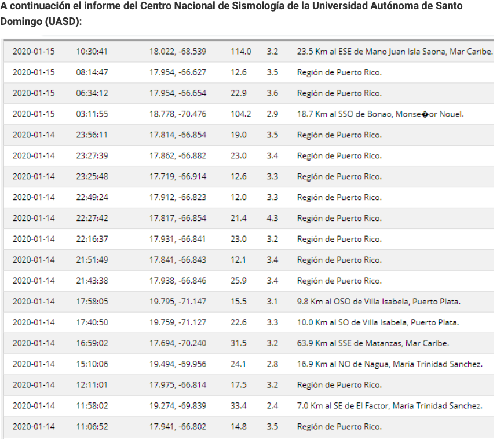The image size is (504, 439).
Task: Click depth value 21.4
Action: click(x=239, y=218)
